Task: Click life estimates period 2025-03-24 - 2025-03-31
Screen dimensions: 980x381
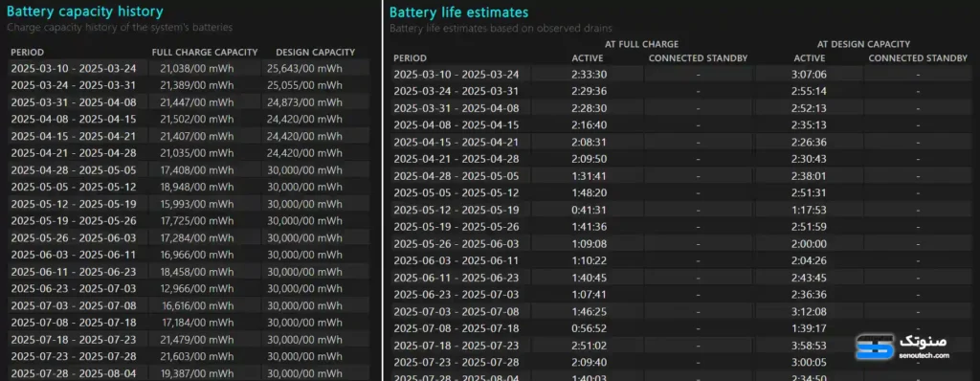Action: tap(456, 91)
